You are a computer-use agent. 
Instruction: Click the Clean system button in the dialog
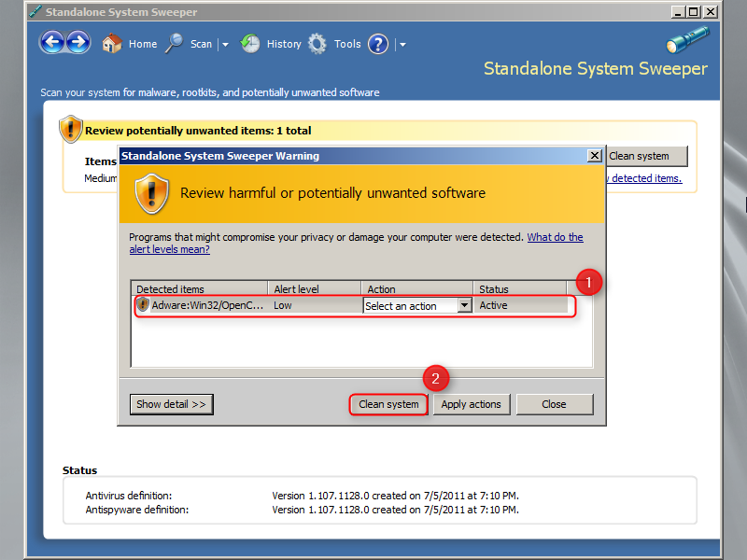pos(388,404)
